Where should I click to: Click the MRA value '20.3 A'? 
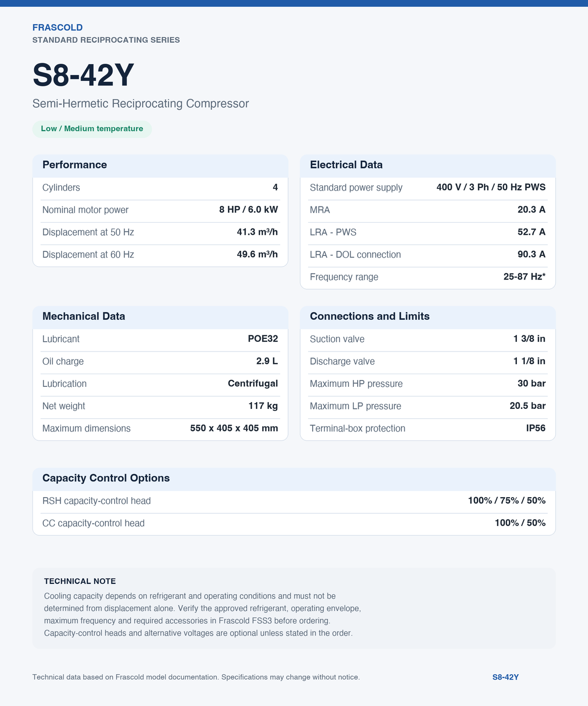tap(532, 210)
